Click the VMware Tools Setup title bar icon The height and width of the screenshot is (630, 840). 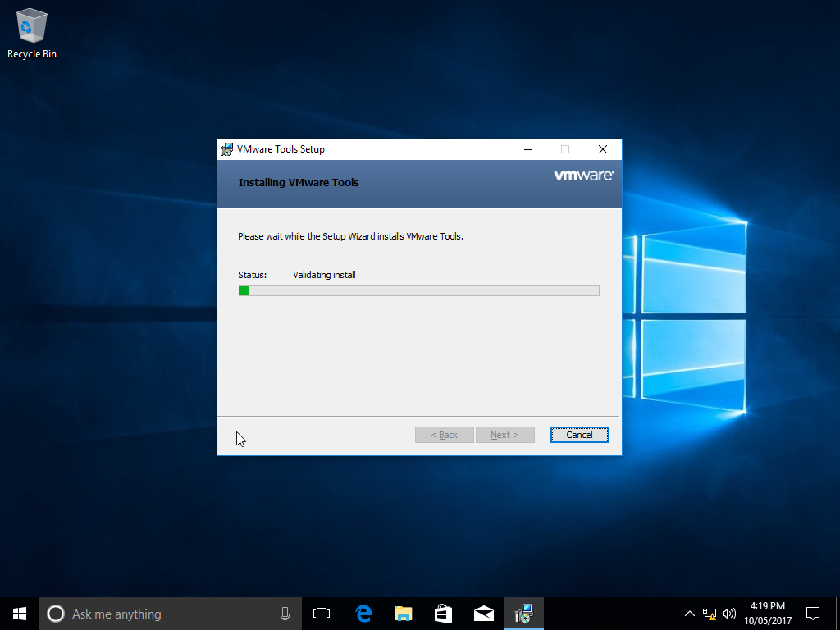click(226, 149)
